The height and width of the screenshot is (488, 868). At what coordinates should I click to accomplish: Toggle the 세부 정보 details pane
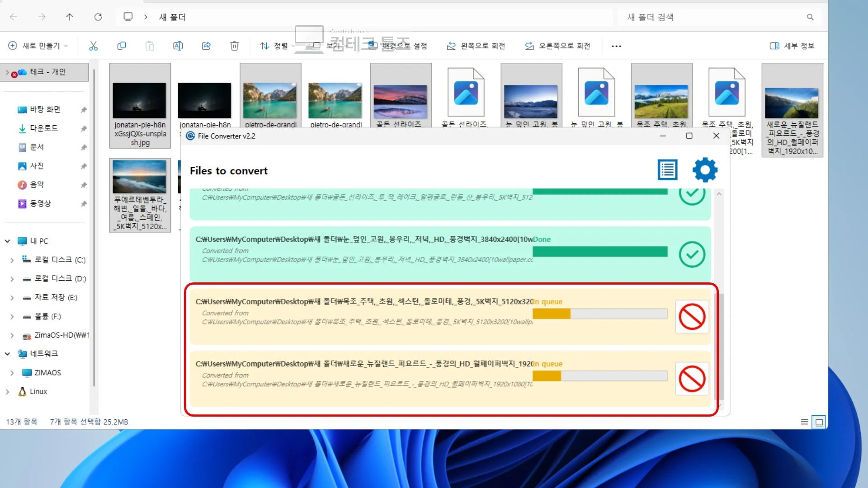click(x=792, y=46)
